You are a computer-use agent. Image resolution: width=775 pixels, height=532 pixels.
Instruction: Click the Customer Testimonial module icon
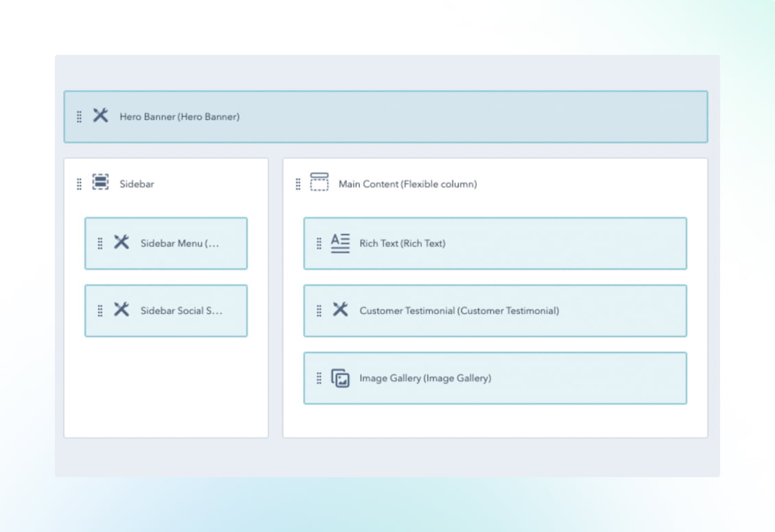339,311
